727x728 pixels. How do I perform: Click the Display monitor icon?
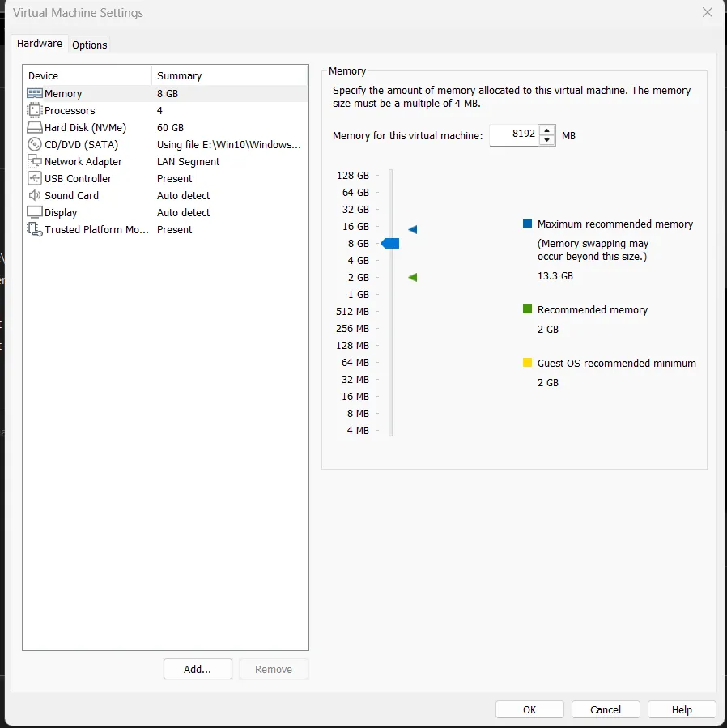coord(34,212)
